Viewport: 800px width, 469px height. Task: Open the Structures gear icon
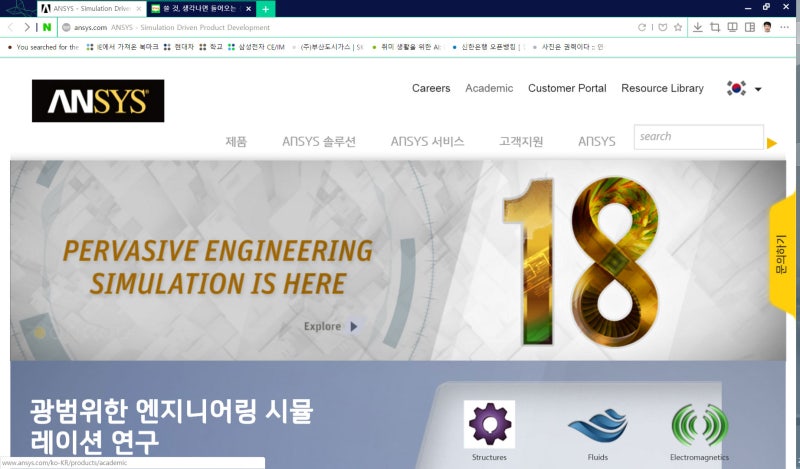click(489, 424)
